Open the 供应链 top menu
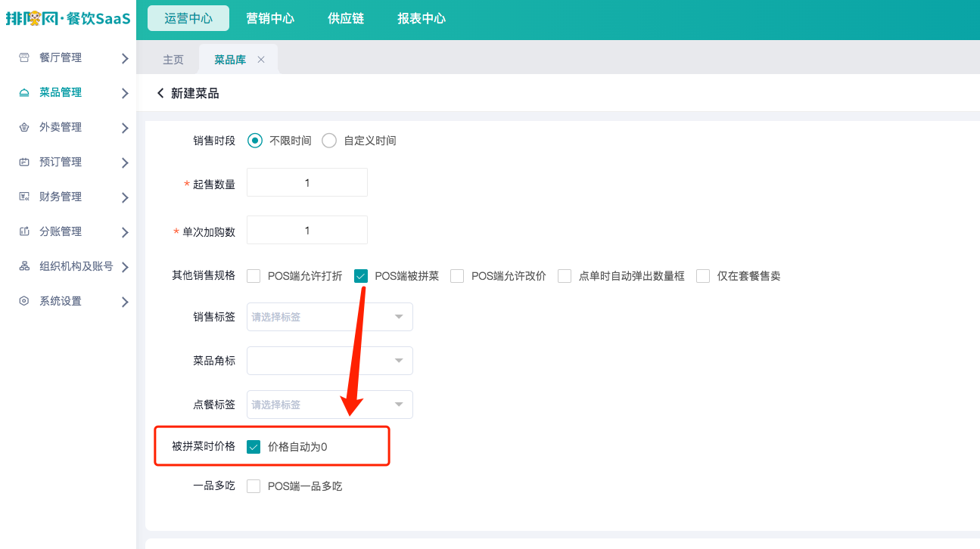Image resolution: width=980 pixels, height=549 pixels. click(x=346, y=18)
